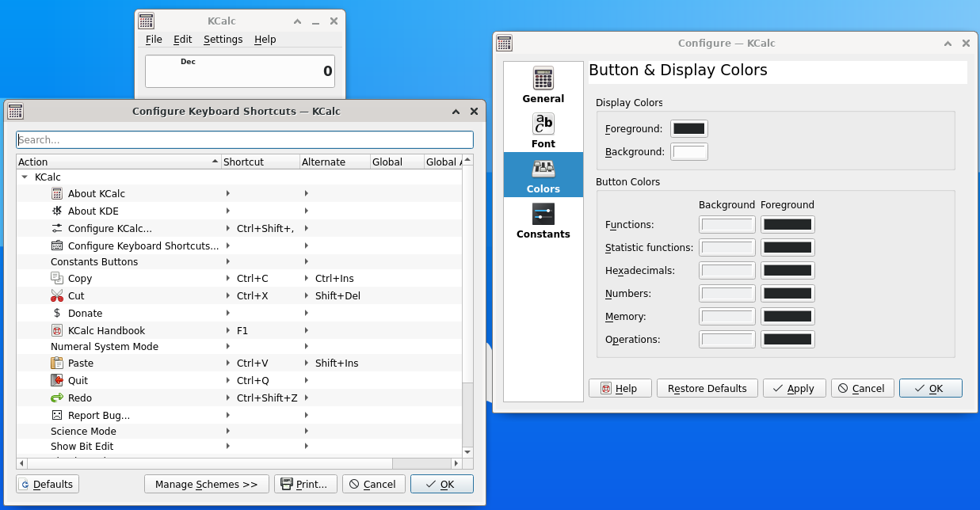Expand the Cut shortcut Ctrl+X editor
This screenshot has width=980, height=510.
click(227, 295)
